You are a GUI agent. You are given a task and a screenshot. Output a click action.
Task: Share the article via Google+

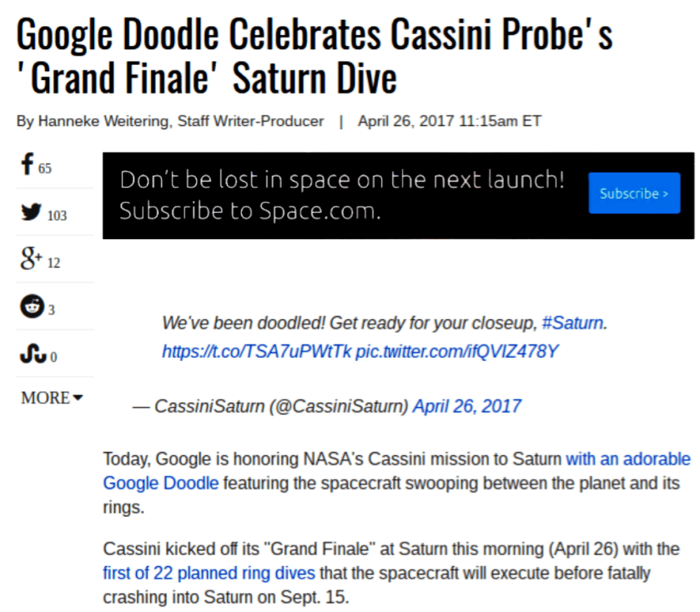(29, 259)
